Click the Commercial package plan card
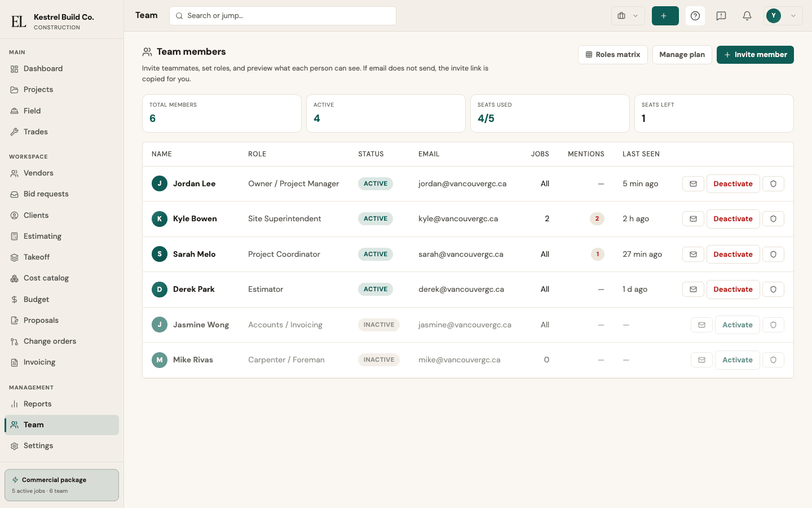This screenshot has height=508, width=812. click(61, 485)
